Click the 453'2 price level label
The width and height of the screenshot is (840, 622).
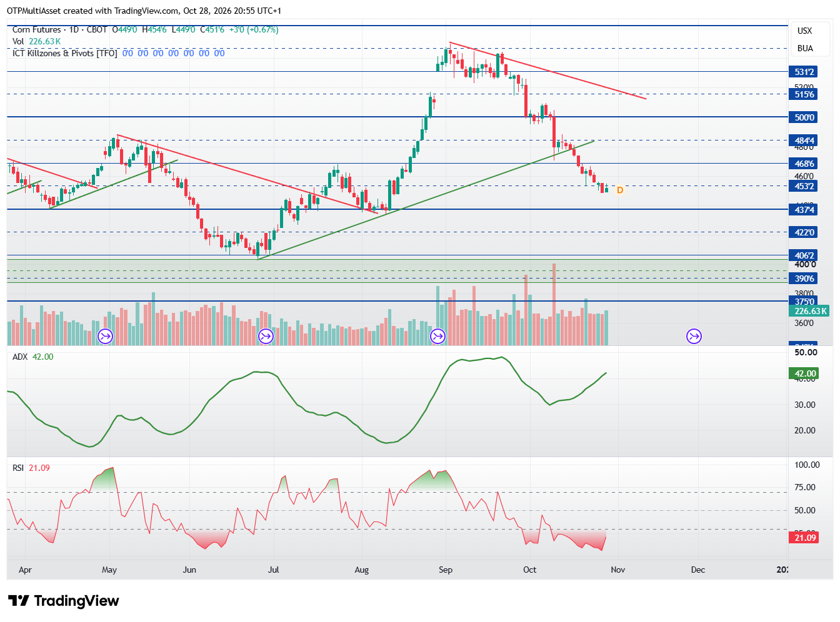pyautogui.click(x=804, y=186)
